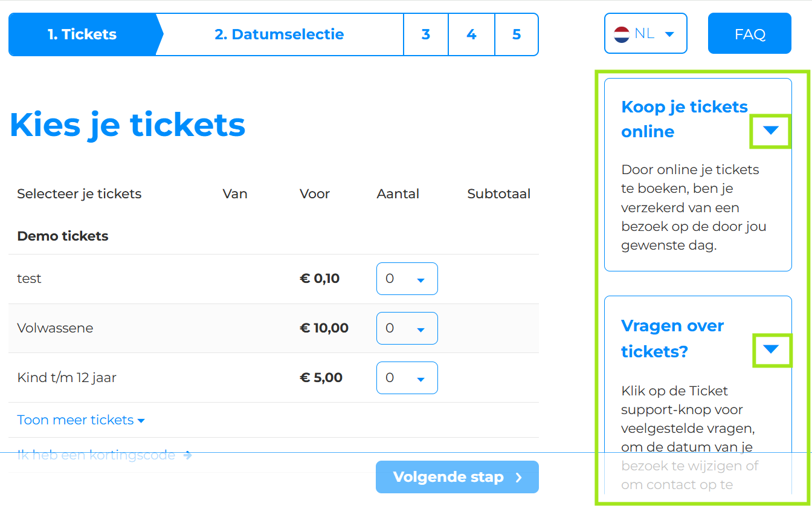Expand Toon meer tickets list
812x506 pixels.
(x=81, y=420)
